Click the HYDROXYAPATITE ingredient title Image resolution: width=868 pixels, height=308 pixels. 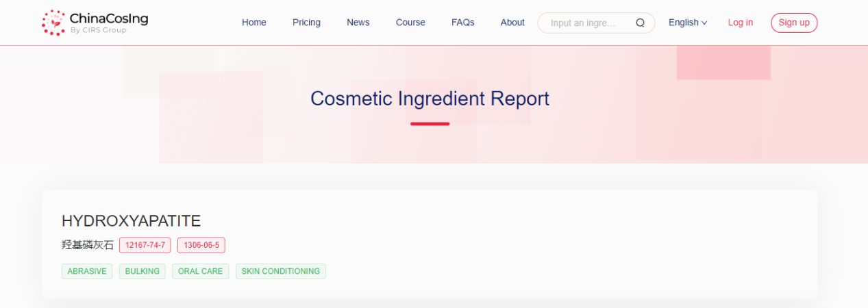(131, 221)
